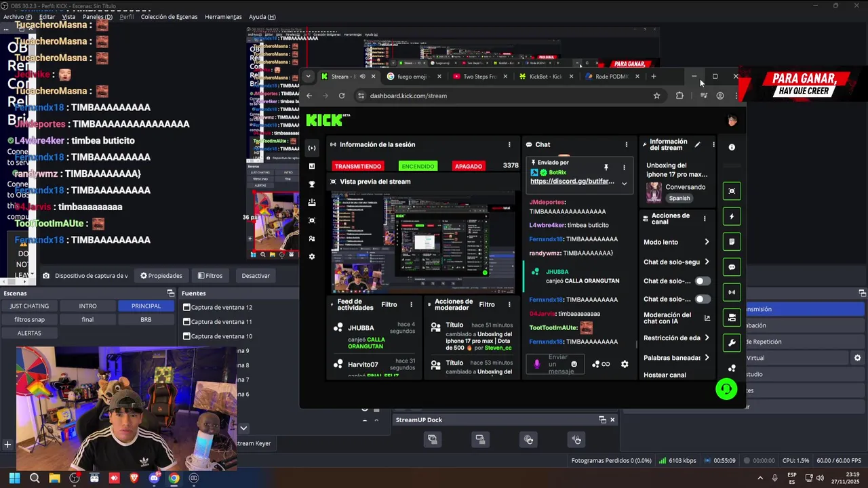Close the StreamUP Dock panel
Viewport: 868px width, 488px height.
click(x=612, y=420)
